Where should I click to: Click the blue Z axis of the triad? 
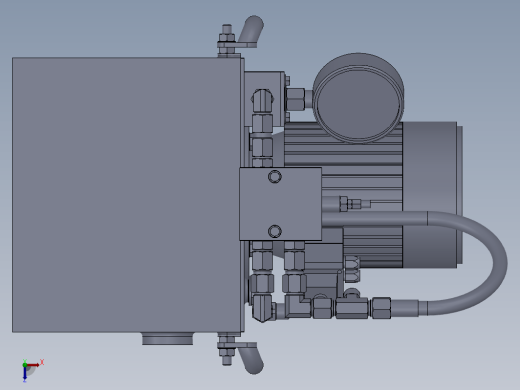click(25, 374)
